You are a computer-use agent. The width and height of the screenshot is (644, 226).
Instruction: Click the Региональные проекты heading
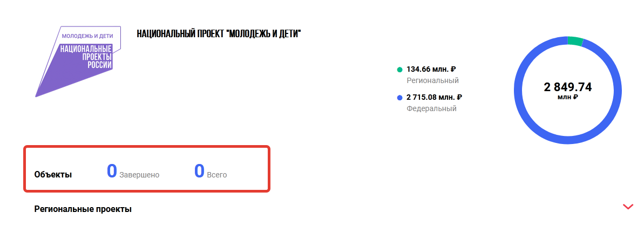pyautogui.click(x=83, y=209)
